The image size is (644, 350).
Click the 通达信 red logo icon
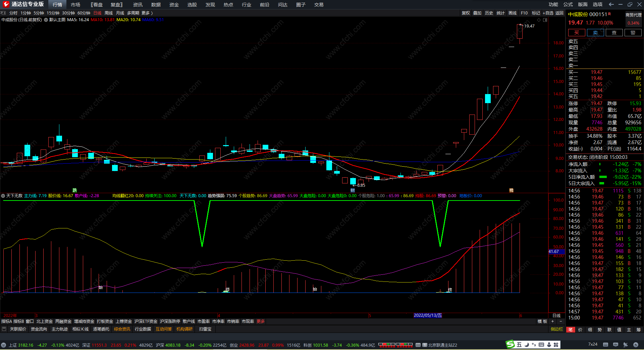tap(6, 4)
